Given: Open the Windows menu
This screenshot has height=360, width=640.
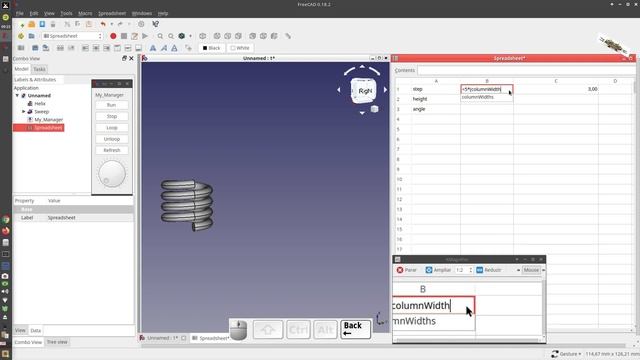Looking at the screenshot, I should pos(142,13).
